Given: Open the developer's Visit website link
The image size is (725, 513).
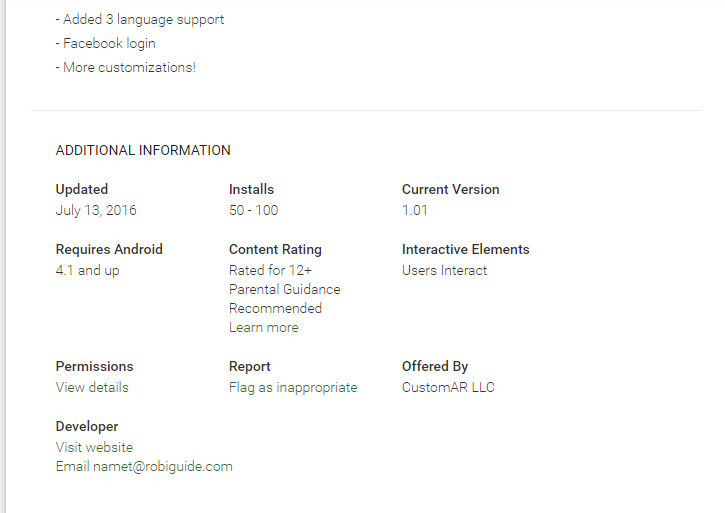Looking at the screenshot, I should [x=94, y=447].
